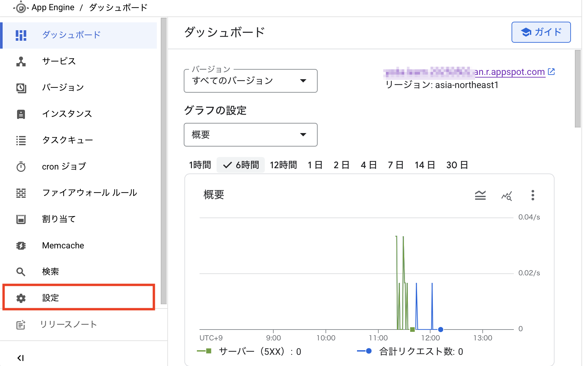
Task: Select 検索 via the magnifier icon
Action: (x=21, y=272)
